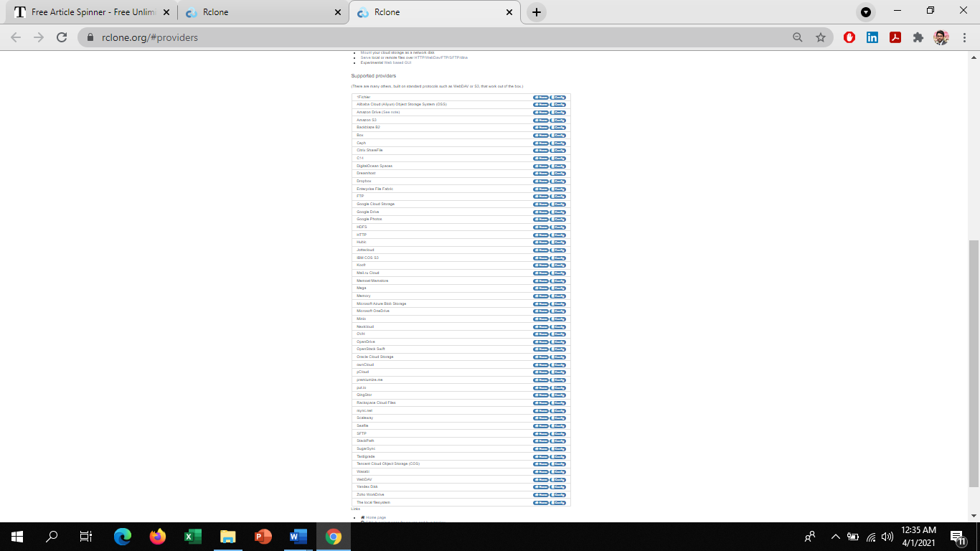Open the Adobe Acrobat extension
The image size is (980, 551).
[895, 37]
